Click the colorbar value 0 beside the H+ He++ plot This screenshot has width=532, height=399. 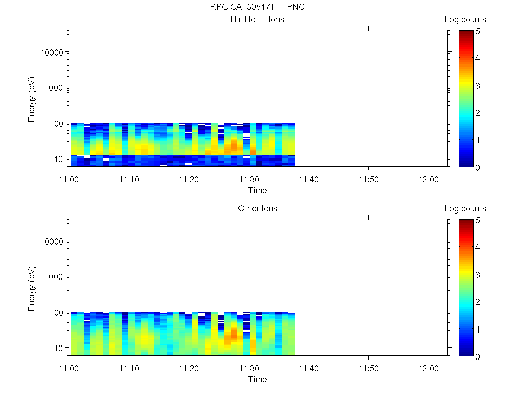[478, 168]
